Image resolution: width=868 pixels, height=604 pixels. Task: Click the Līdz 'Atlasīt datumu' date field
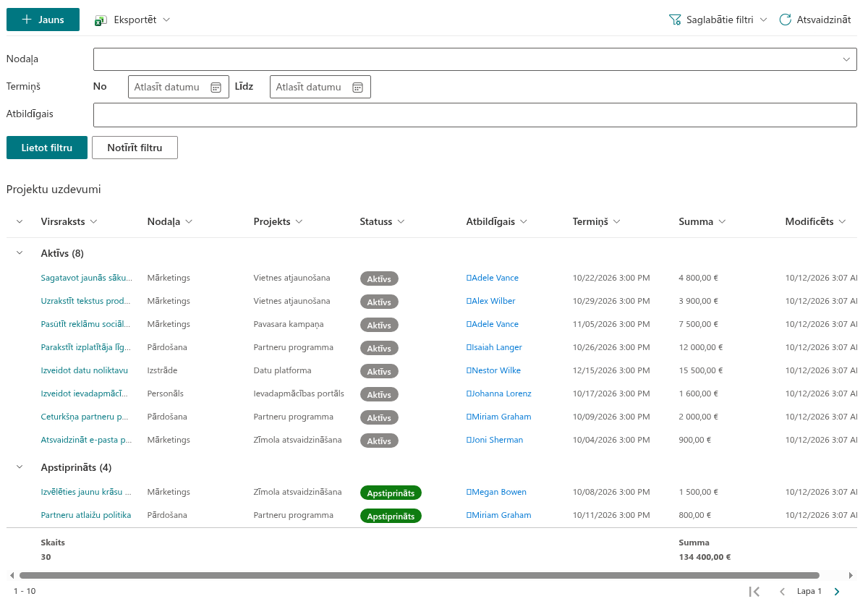coord(320,87)
